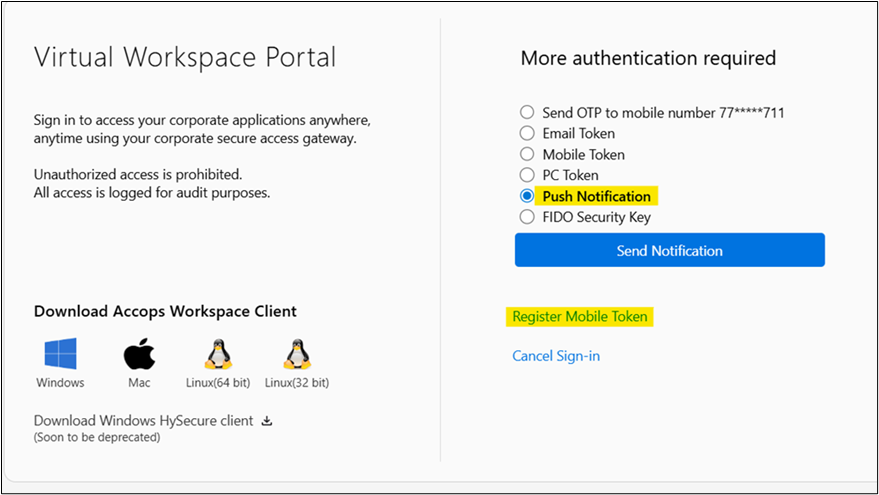
Task: Select the Mobile Token radio option
Action: (x=527, y=154)
